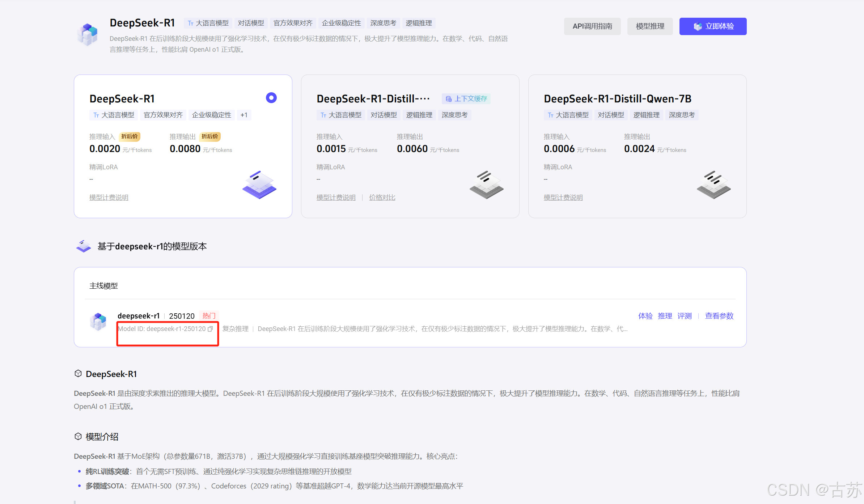Click the 上下文缓存 badge icon
The width and height of the screenshot is (864, 504).
tap(449, 99)
